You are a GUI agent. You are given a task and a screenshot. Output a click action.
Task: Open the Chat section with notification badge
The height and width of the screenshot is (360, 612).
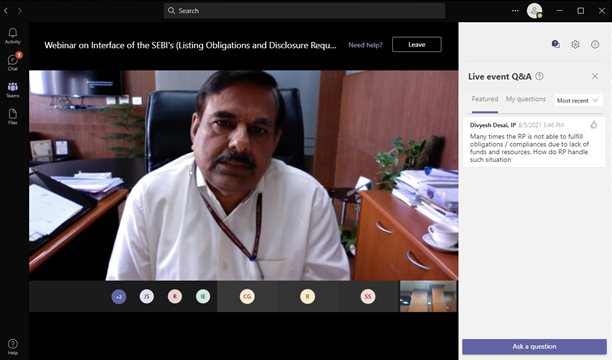[x=12, y=62]
